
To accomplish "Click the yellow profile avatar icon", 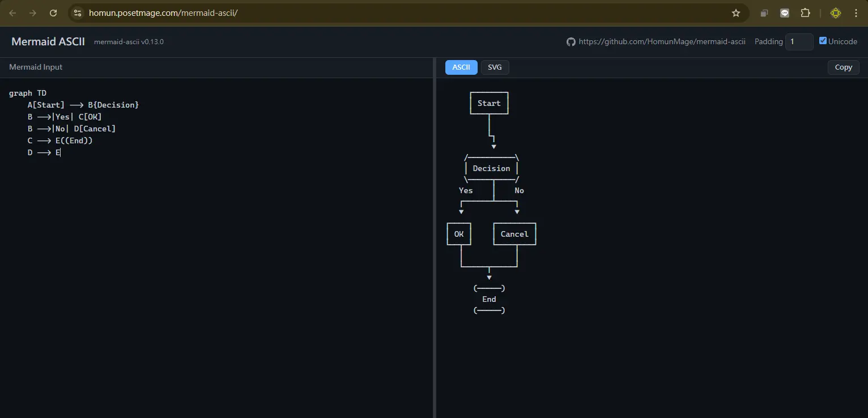I will click(835, 13).
